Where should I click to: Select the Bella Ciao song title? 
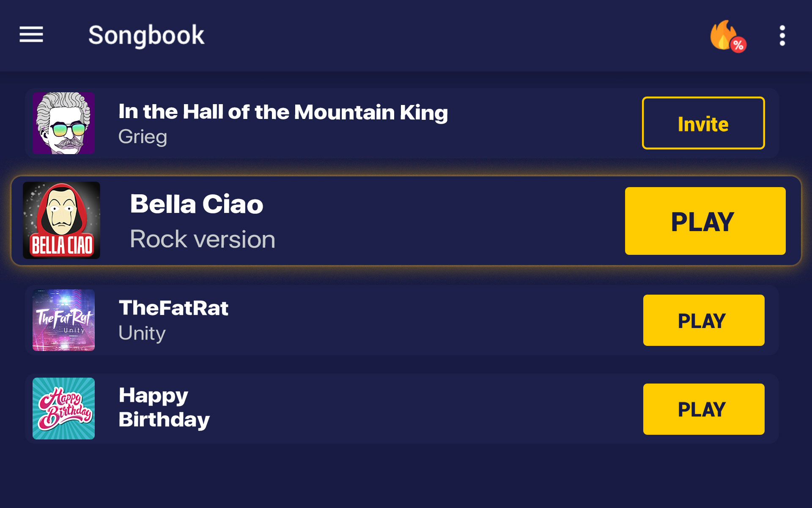(197, 204)
